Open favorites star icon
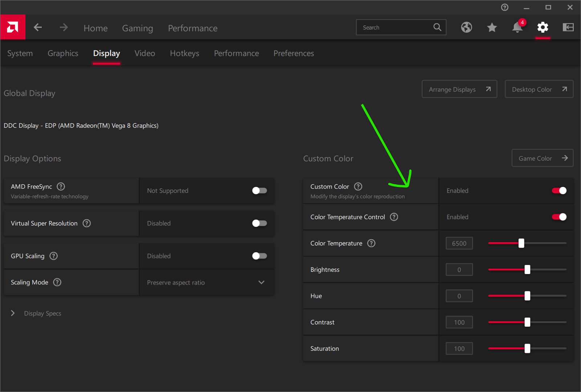The width and height of the screenshot is (581, 392). click(x=492, y=27)
